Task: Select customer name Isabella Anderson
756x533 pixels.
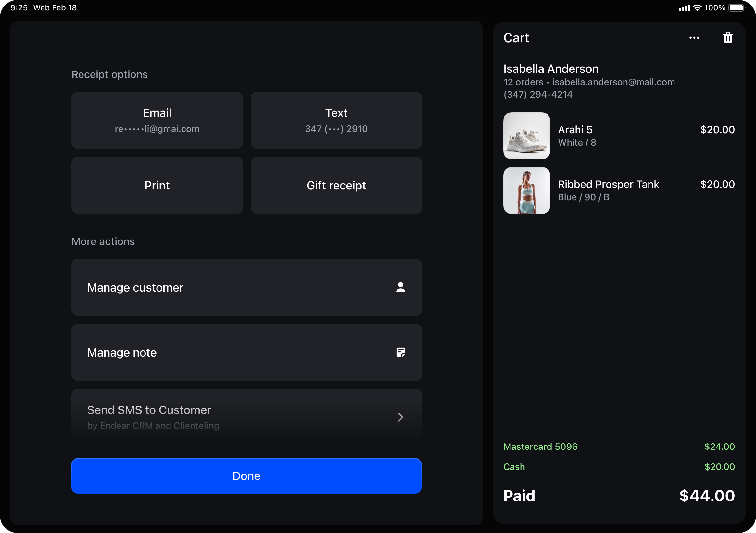Action: pos(551,69)
